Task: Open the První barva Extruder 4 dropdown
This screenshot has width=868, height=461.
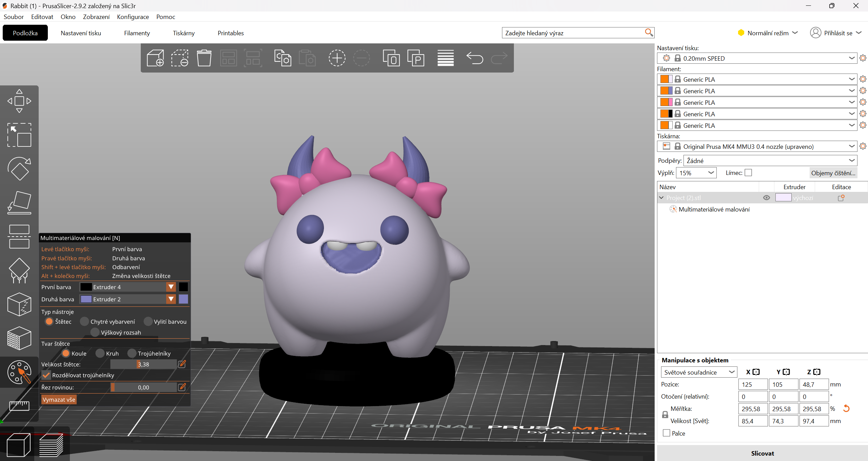Action: point(171,287)
